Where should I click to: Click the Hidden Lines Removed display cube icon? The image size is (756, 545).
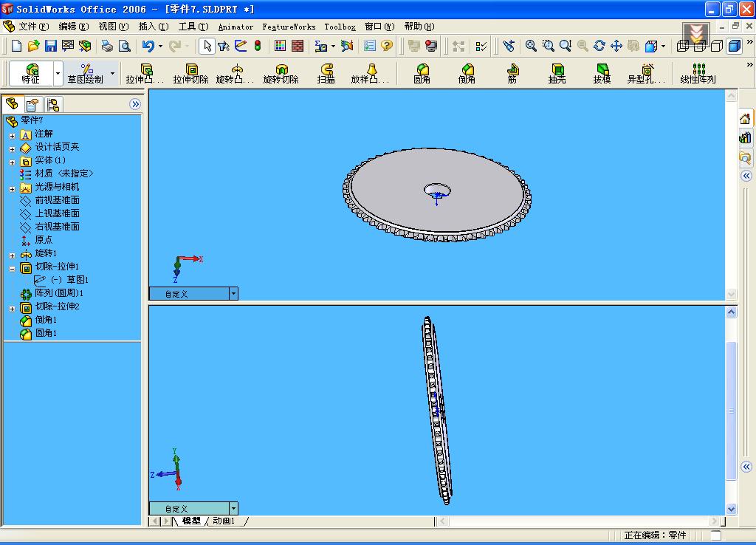click(x=717, y=46)
